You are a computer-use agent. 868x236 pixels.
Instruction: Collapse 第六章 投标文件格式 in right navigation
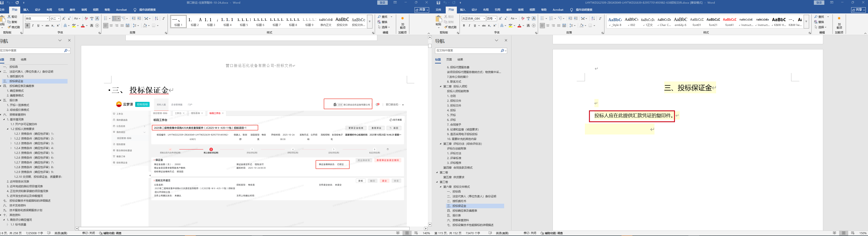441,187
